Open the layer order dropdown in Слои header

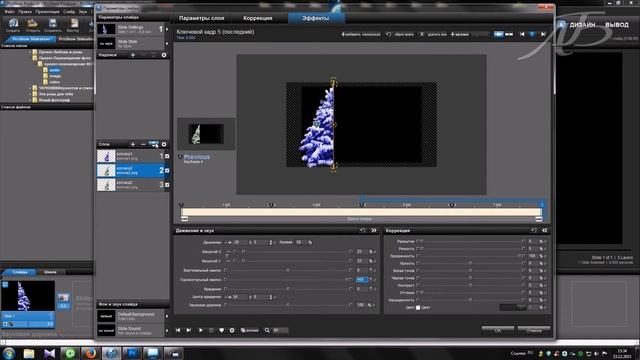pos(153,144)
